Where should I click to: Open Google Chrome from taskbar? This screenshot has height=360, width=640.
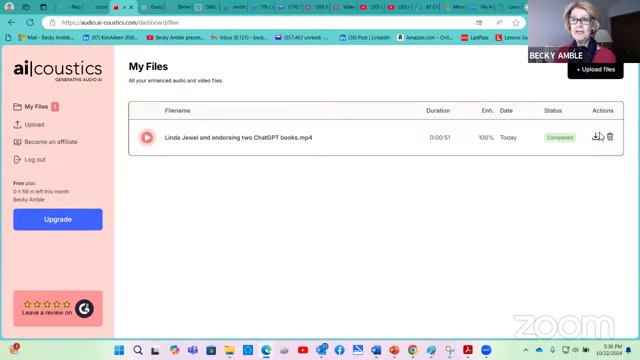pyautogui.click(x=413, y=350)
